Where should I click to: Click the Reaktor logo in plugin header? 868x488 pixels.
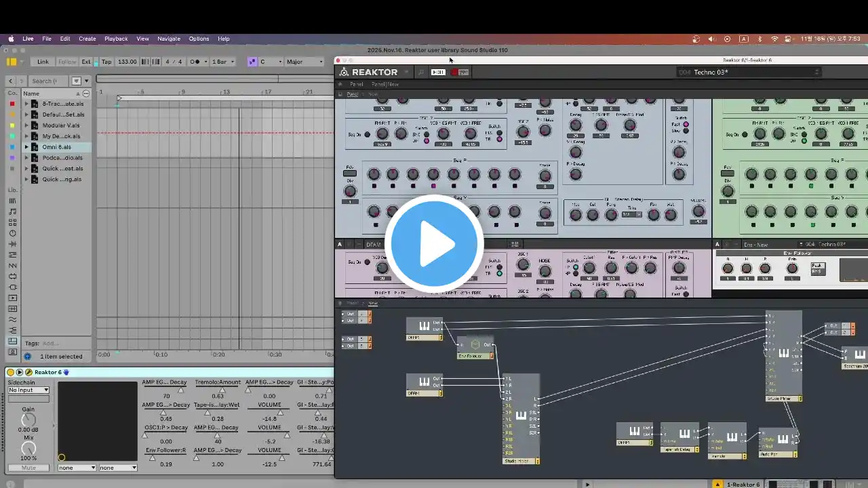click(x=369, y=72)
